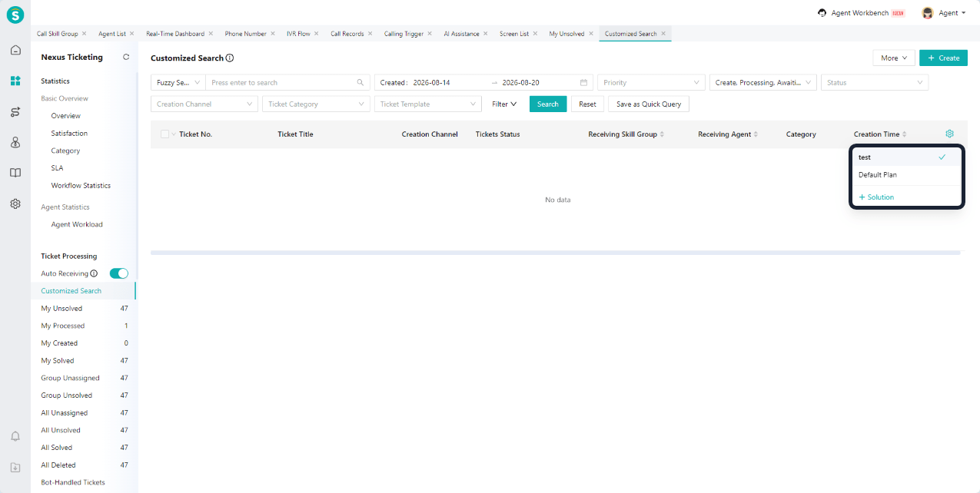Click the notification bell icon in sidebar
Image resolution: width=980 pixels, height=493 pixels.
15,436
